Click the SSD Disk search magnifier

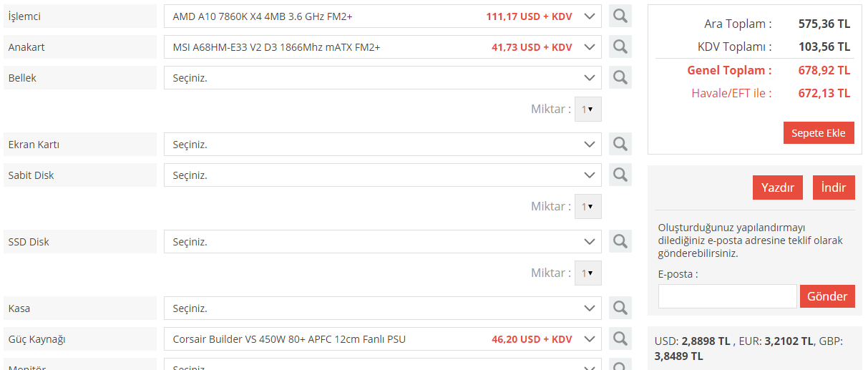click(620, 241)
